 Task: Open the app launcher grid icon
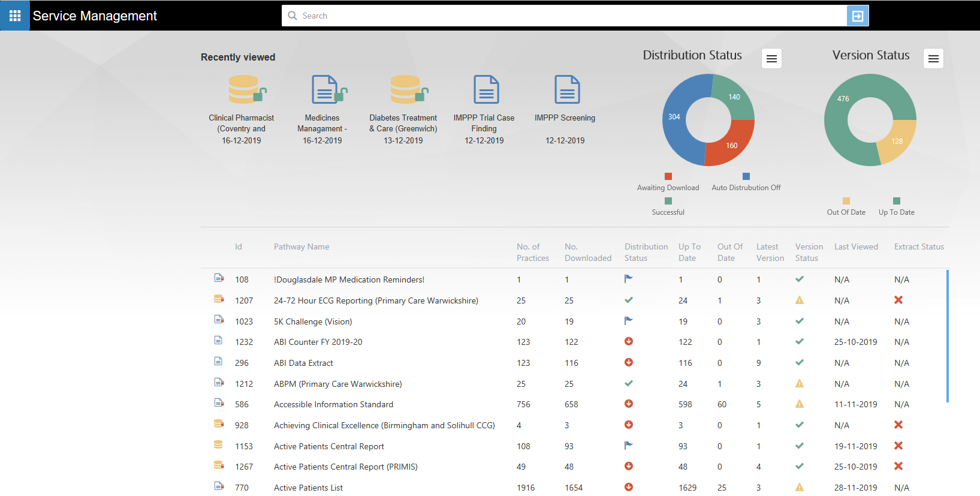[15, 16]
